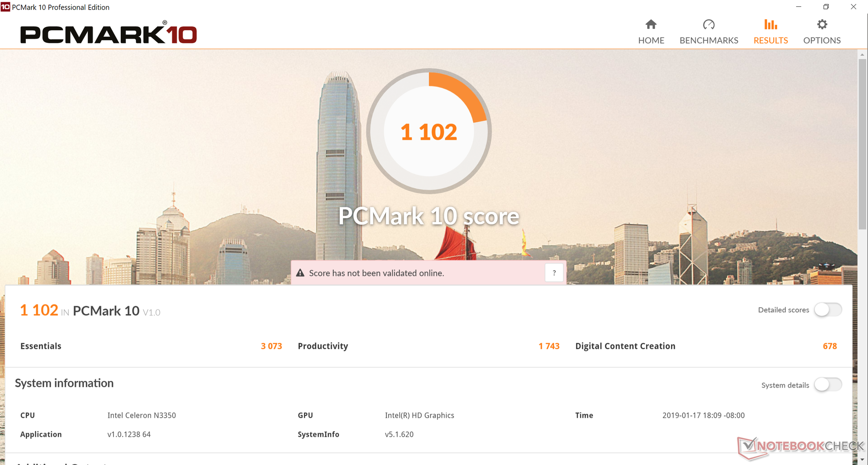Go to the HOME tab
Image resolution: width=868 pixels, height=465 pixels.
coord(651,32)
